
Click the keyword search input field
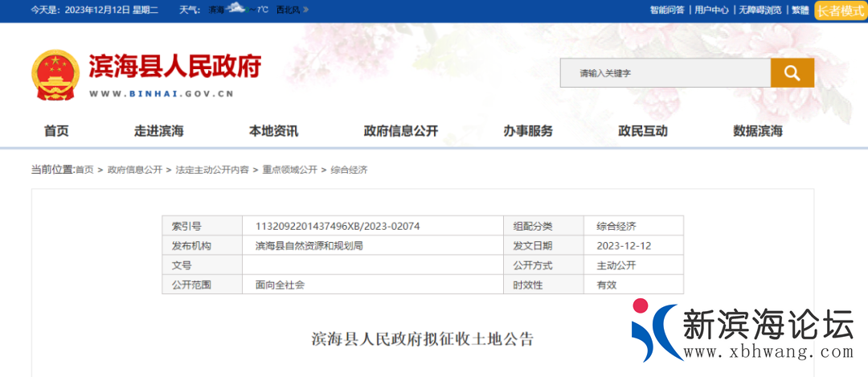point(665,73)
